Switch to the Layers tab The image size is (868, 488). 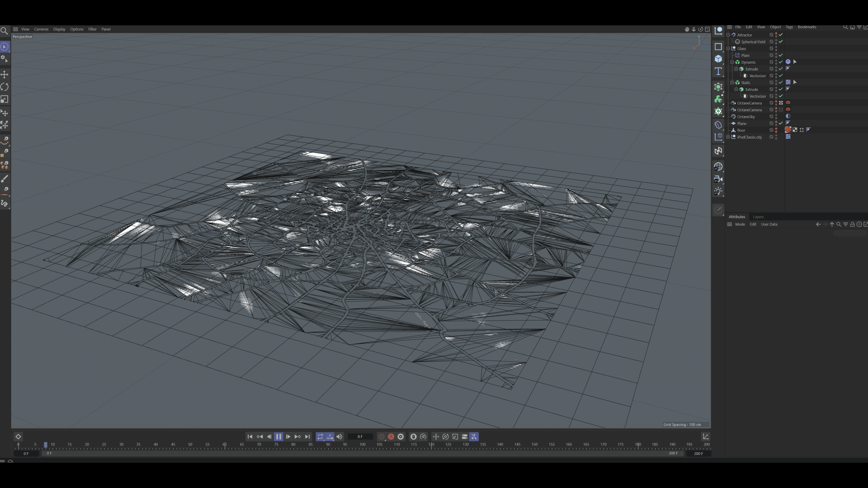(x=758, y=217)
